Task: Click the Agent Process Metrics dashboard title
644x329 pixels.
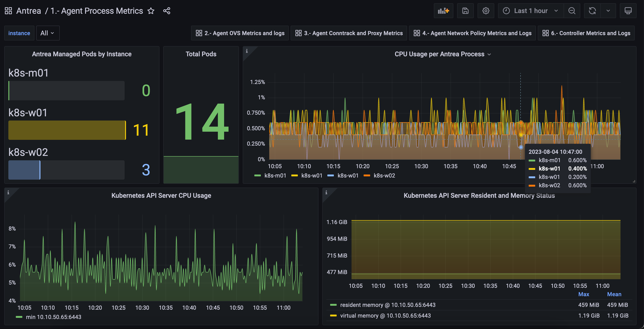Action: click(96, 11)
